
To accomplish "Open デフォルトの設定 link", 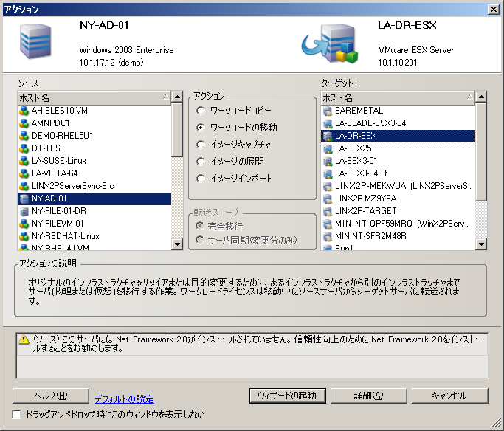I will 125,399.
